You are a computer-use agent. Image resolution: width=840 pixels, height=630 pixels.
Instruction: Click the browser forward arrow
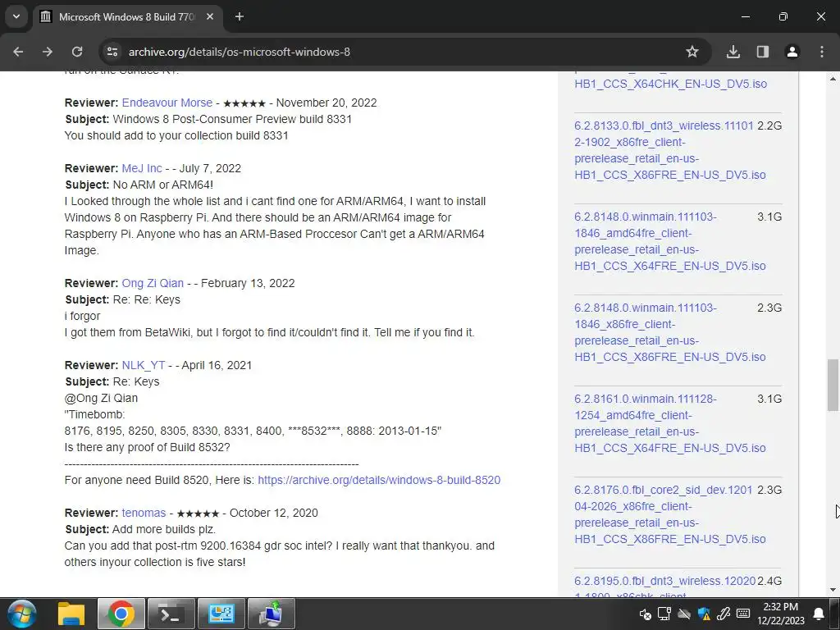[x=48, y=52]
